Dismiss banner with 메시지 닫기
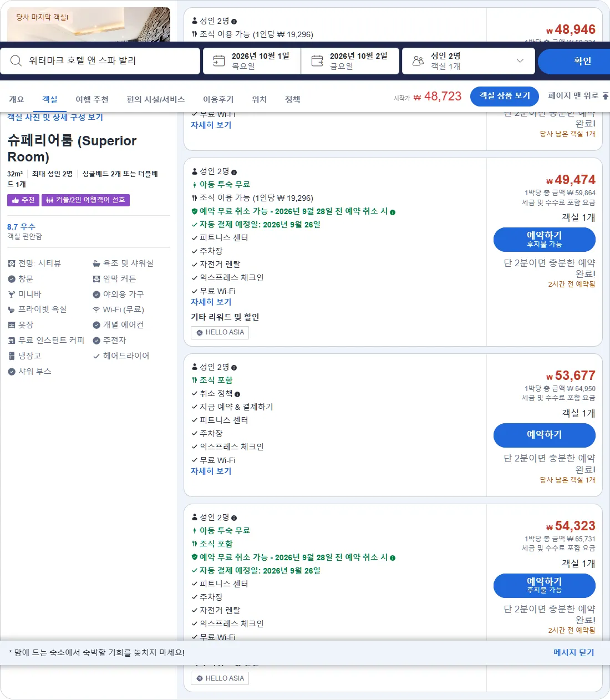This screenshot has height=700, width=610. tap(573, 653)
